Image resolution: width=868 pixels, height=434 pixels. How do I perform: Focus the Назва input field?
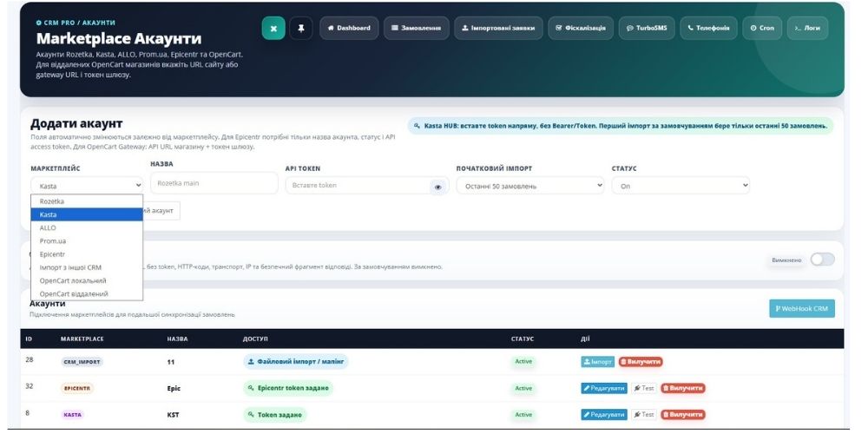[214, 183]
